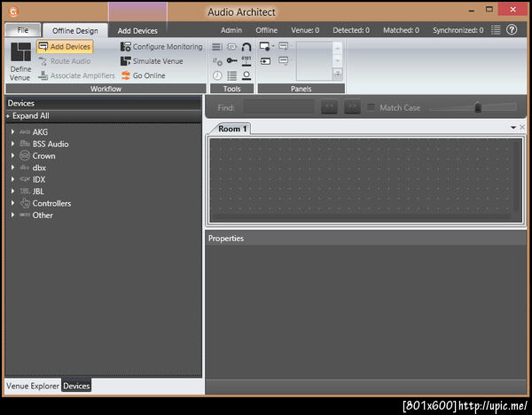Switch to Add Devices ribbon tab
Viewport: 532px width, 415px height.
click(137, 30)
